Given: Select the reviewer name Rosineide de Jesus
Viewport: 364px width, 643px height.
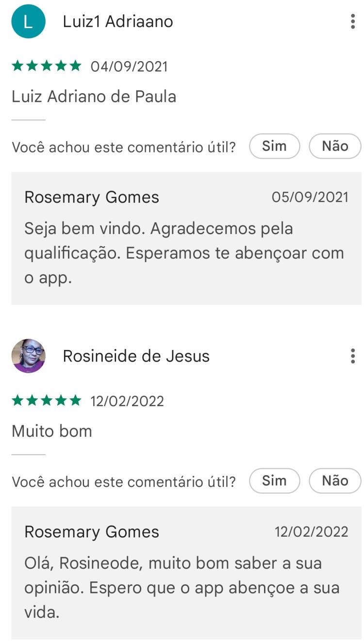Looking at the screenshot, I should tap(136, 356).
